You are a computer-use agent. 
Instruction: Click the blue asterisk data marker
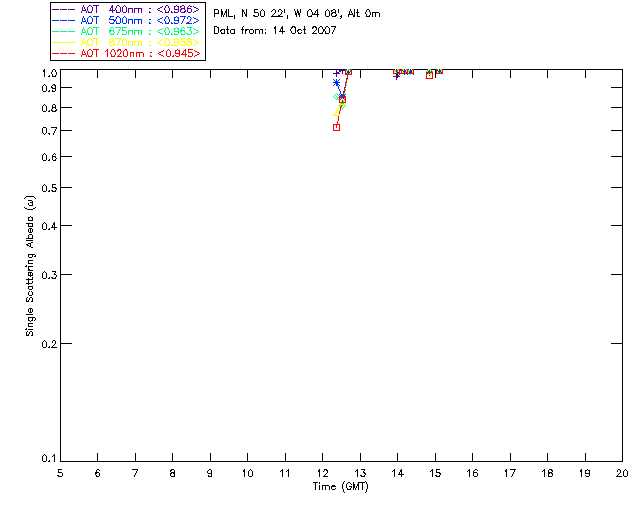pos(336,82)
